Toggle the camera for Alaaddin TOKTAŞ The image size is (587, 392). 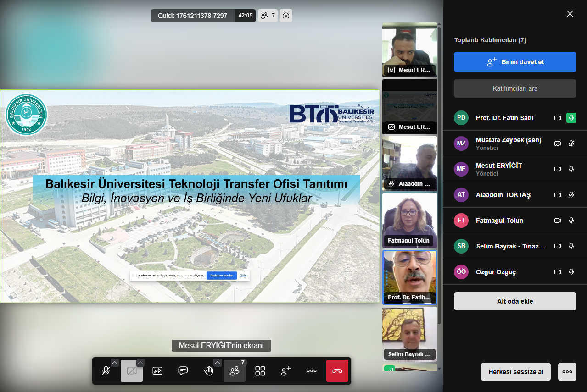558,195
